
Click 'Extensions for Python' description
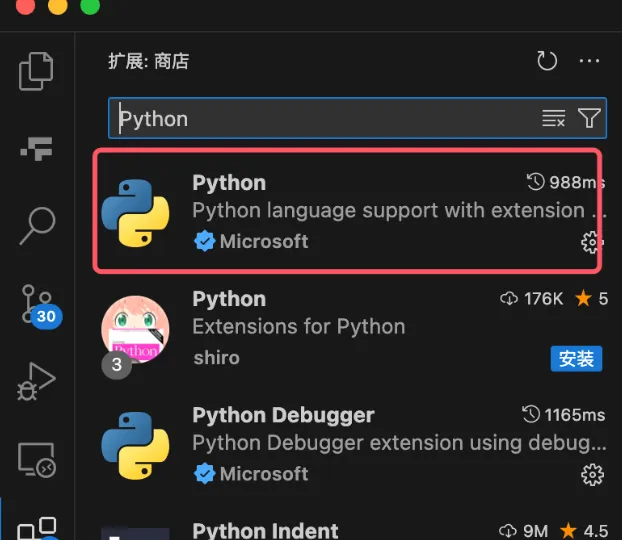(x=299, y=327)
